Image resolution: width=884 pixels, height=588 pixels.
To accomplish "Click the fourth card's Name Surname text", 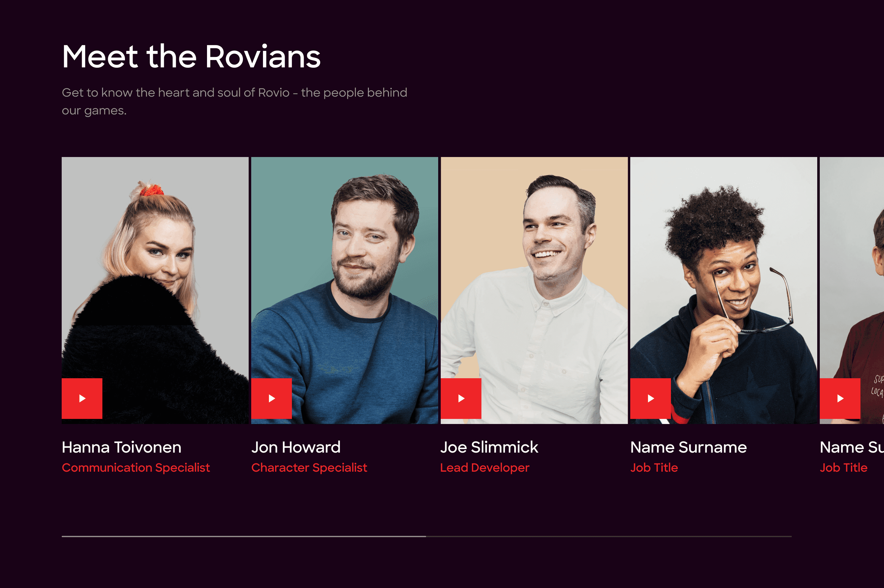I will pos(688,447).
